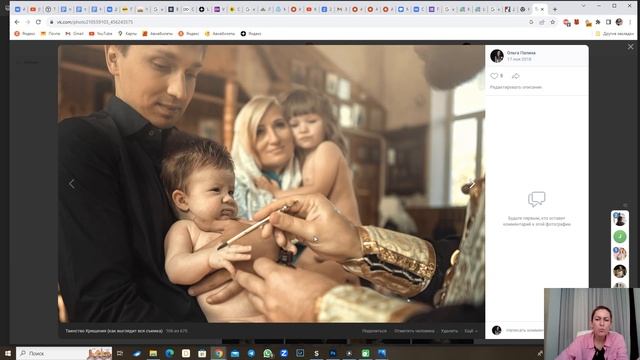Close the active browser tab

point(542,9)
